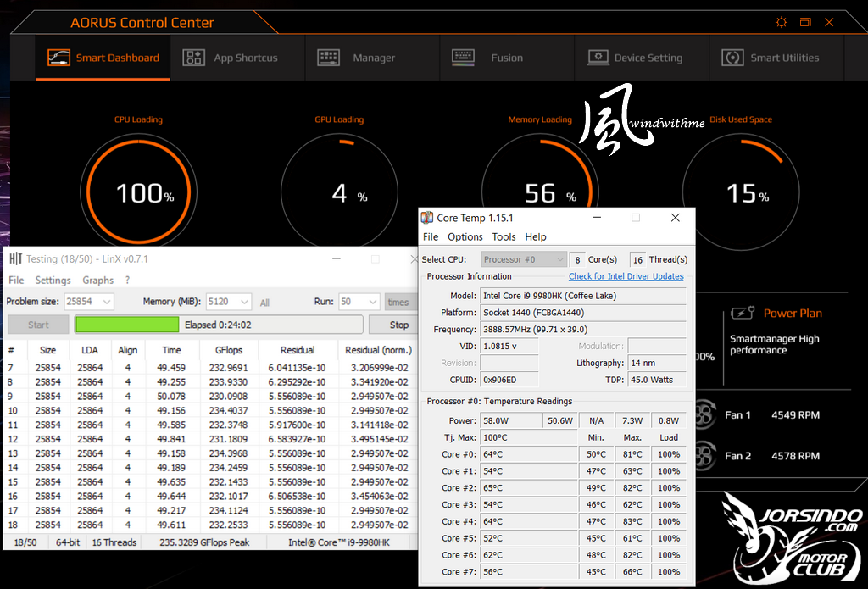Click the Device Setting laptop-gear icon
868x589 pixels.
click(598, 58)
